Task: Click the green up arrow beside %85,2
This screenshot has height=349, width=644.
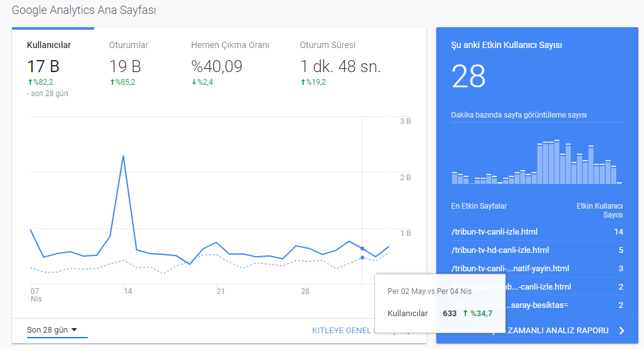Action: (x=112, y=82)
